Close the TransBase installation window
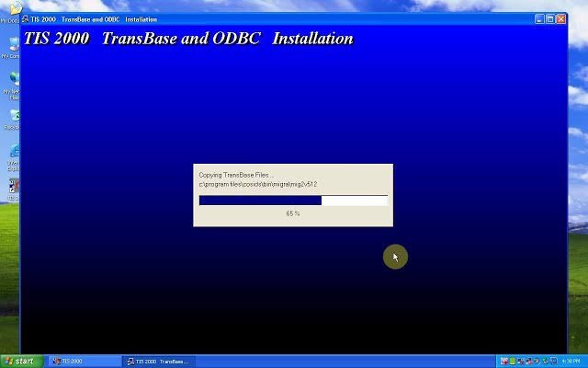588x368 pixels. [x=561, y=19]
